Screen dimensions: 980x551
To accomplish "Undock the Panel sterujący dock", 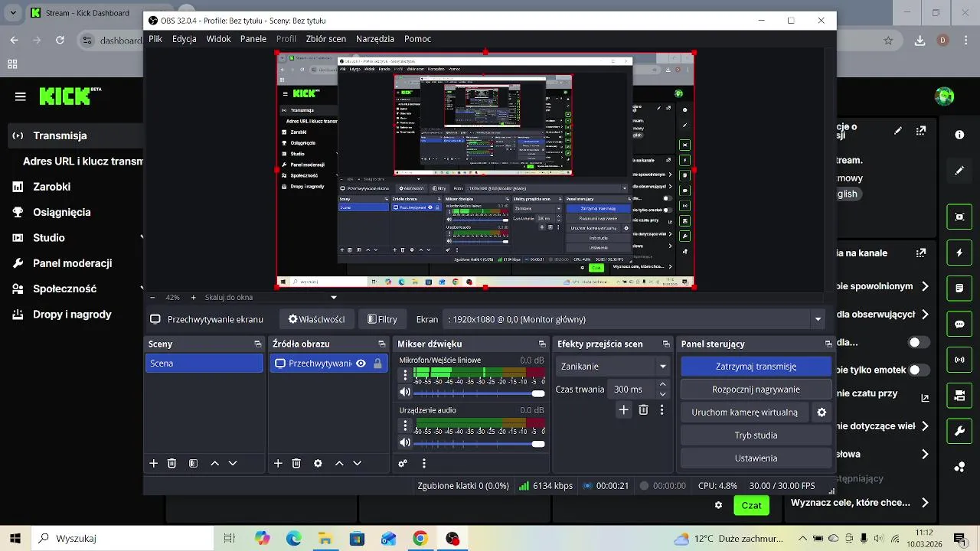I will [x=828, y=344].
